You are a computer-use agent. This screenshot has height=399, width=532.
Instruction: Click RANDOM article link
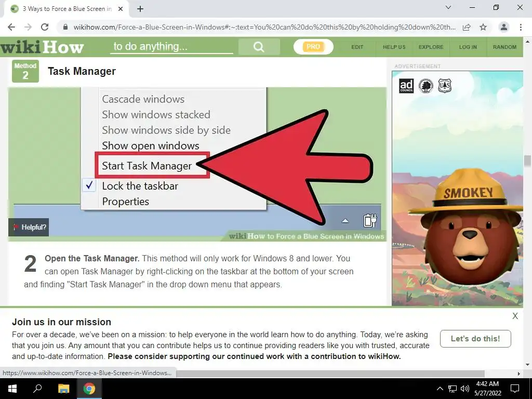tap(504, 47)
